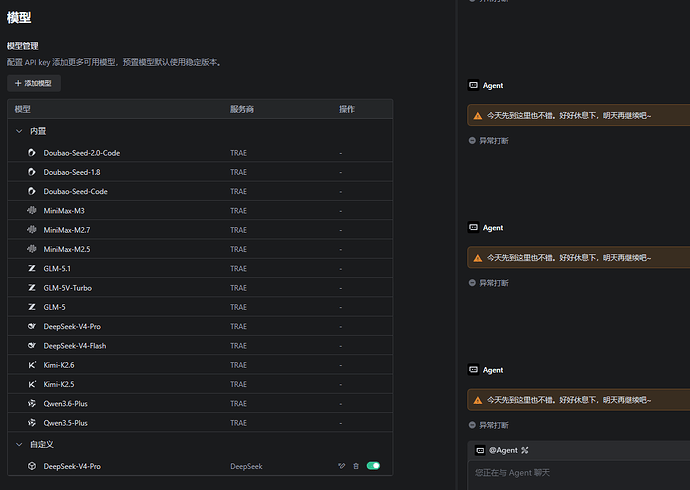The image size is (690, 490).
Task: Click TRAE provider in the MiniMax-M3 row
Action: (x=238, y=211)
